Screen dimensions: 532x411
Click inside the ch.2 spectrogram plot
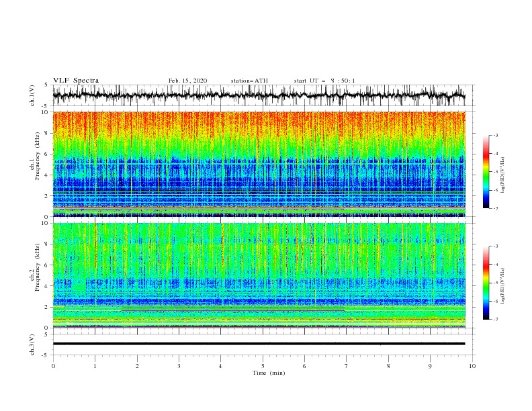[259, 275]
